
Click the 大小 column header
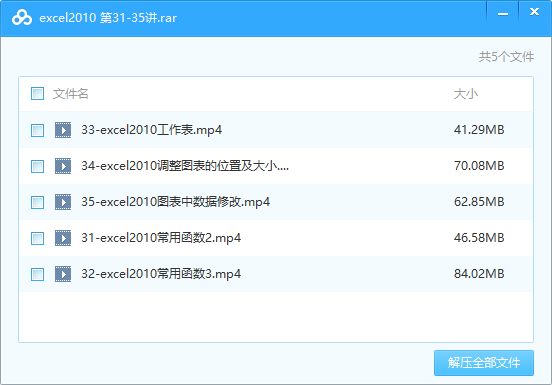(x=466, y=94)
